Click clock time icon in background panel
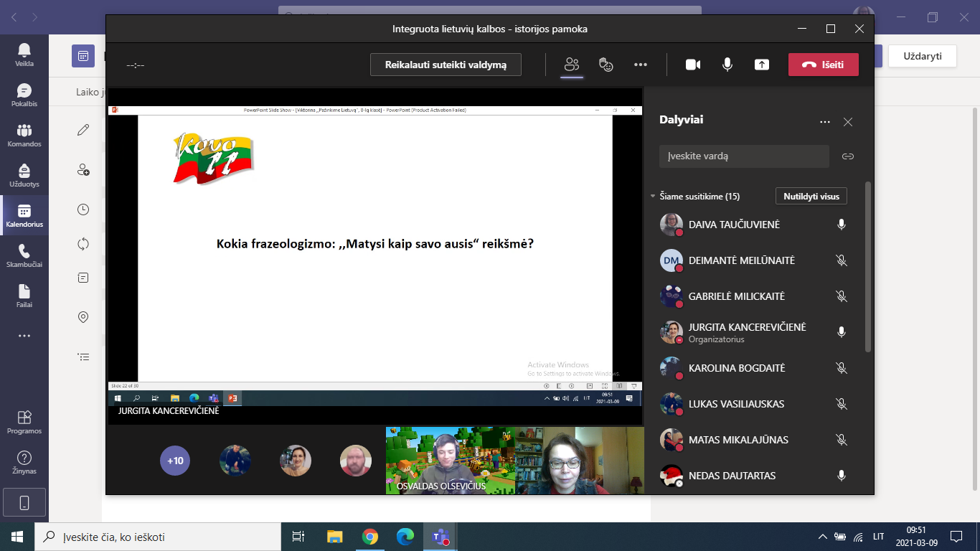Image resolution: width=980 pixels, height=551 pixels. coord(83,209)
